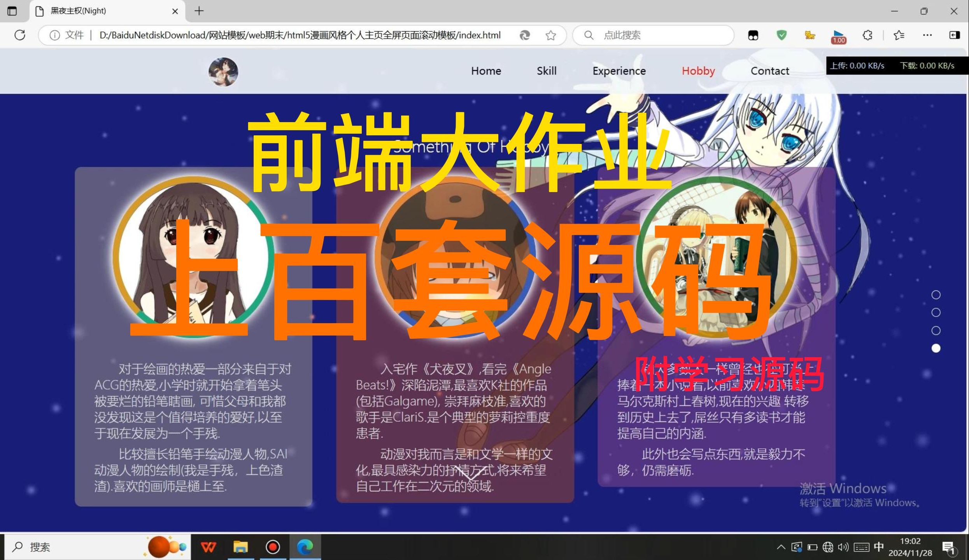Click paragraph starting 此外也会写点东西
This screenshot has height=560, width=969.
711,462
